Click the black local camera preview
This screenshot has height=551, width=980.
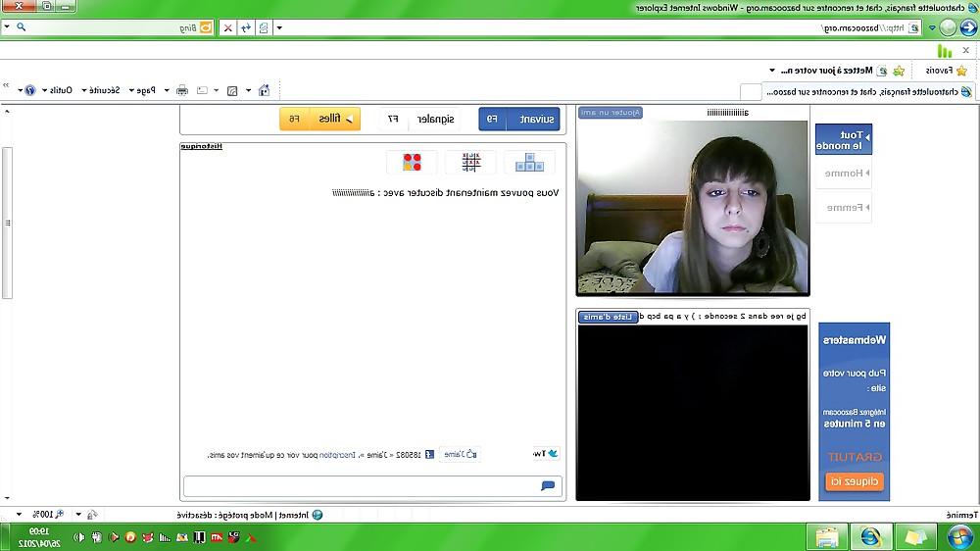click(x=693, y=412)
